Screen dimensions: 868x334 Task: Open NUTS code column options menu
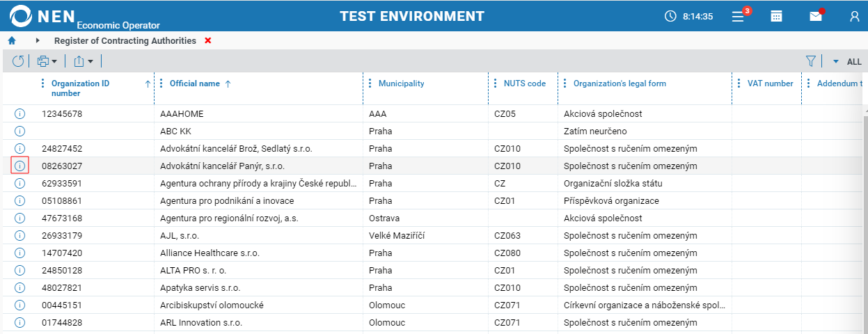495,83
